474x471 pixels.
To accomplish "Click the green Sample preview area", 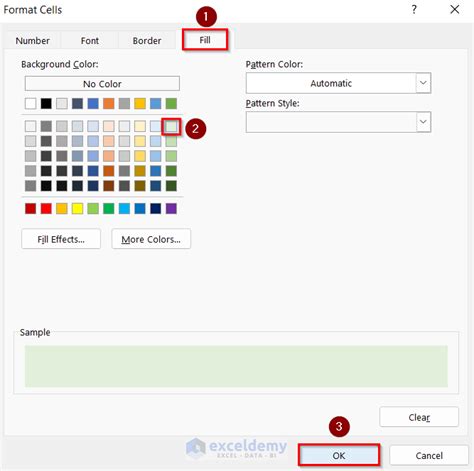I will coord(236,366).
